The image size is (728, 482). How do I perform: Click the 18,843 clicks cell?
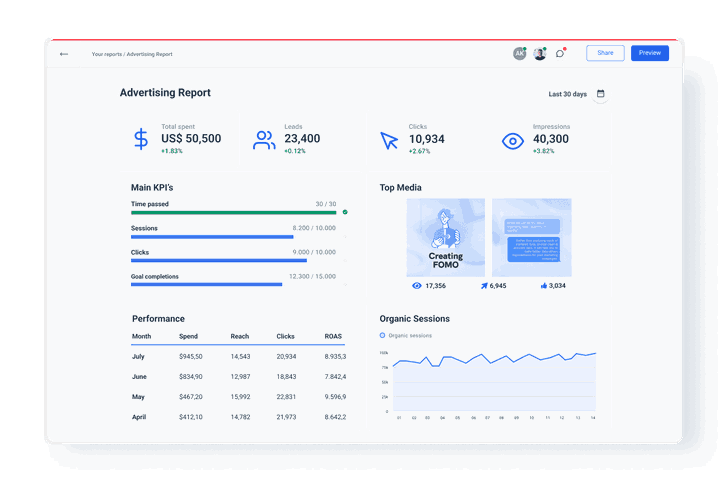(286, 377)
